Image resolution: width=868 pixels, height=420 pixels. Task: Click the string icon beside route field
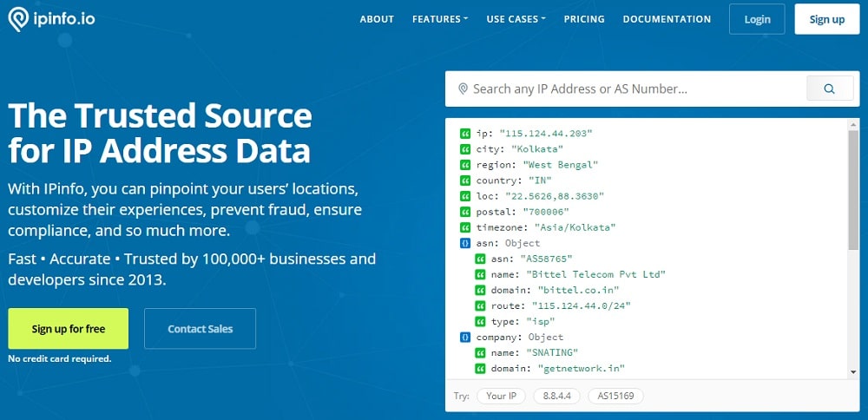(x=480, y=305)
